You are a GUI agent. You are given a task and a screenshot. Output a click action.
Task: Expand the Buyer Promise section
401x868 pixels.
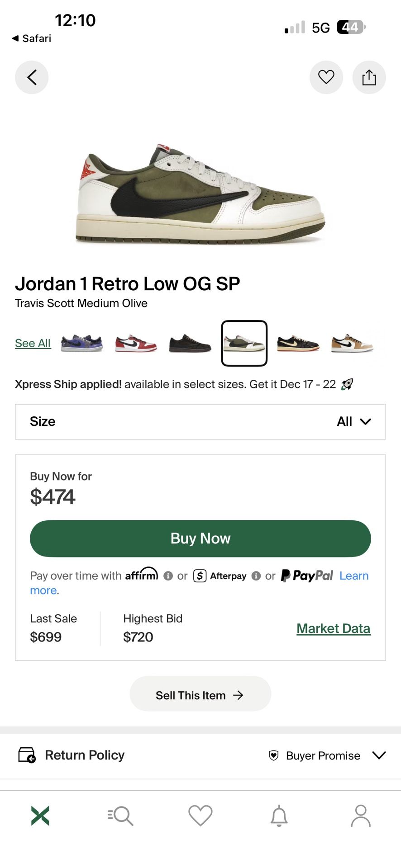[x=379, y=755]
